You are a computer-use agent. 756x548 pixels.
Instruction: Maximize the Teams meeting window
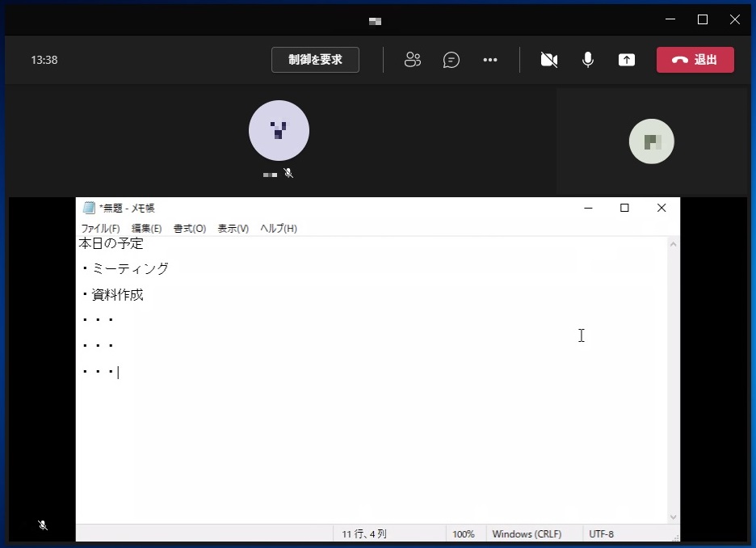[703, 19]
